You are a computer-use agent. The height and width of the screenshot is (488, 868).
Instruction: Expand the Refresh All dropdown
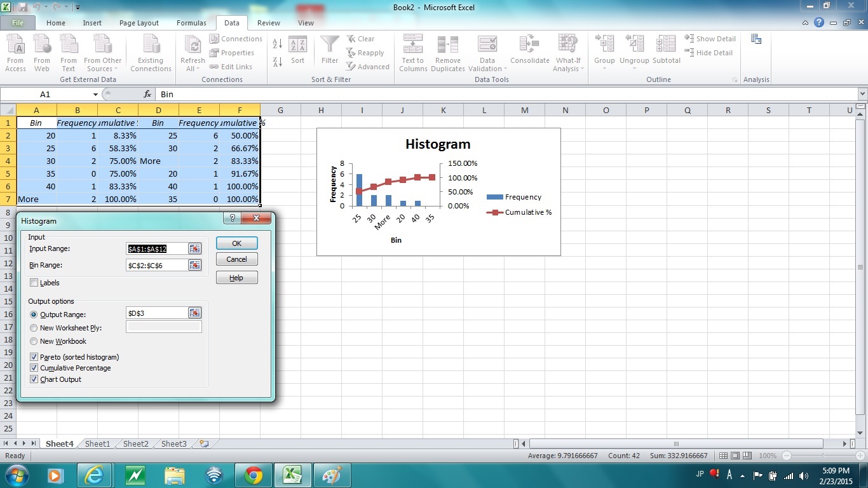pos(193,69)
